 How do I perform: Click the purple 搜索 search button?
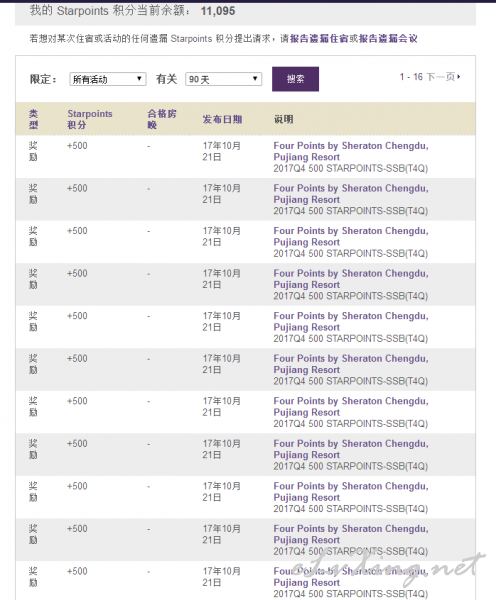tap(295, 79)
